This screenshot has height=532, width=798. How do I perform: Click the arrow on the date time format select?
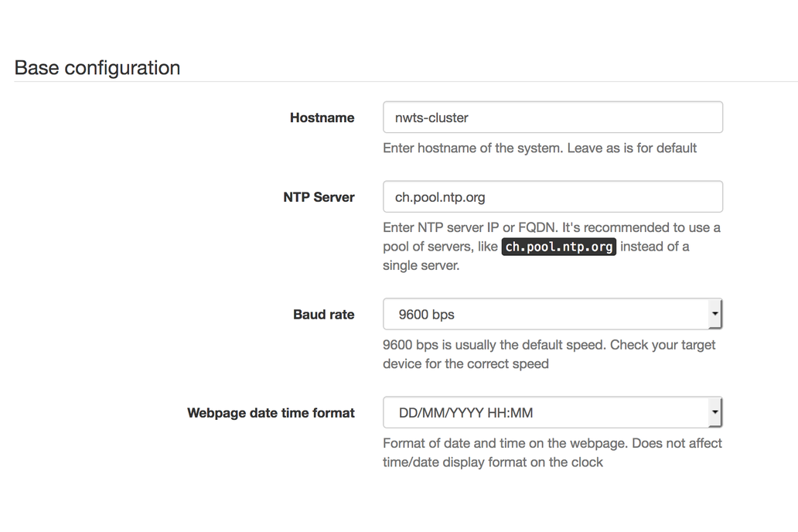pyautogui.click(x=714, y=413)
